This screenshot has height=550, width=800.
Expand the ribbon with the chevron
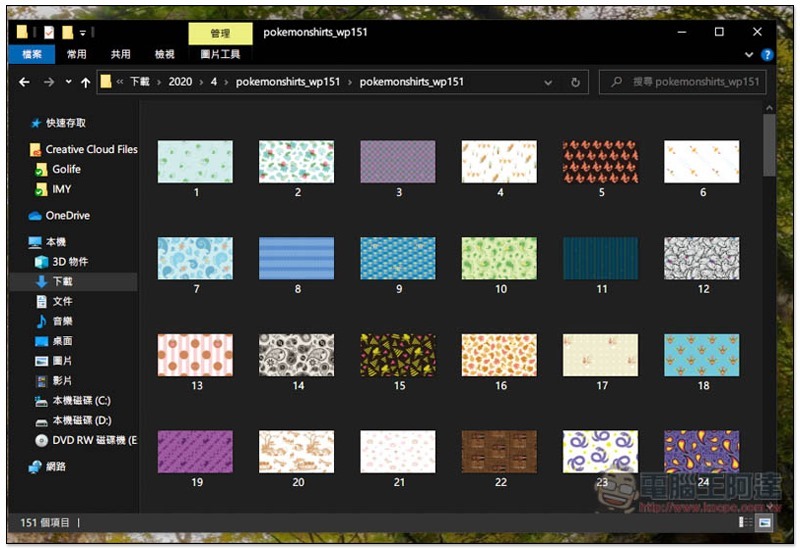[x=749, y=55]
